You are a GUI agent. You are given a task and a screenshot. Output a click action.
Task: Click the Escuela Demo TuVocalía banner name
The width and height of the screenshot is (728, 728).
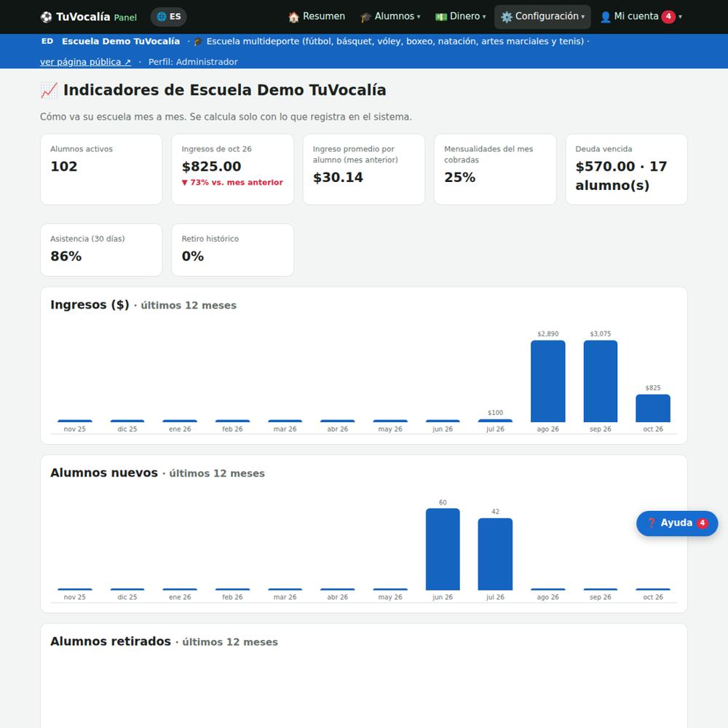(x=121, y=41)
